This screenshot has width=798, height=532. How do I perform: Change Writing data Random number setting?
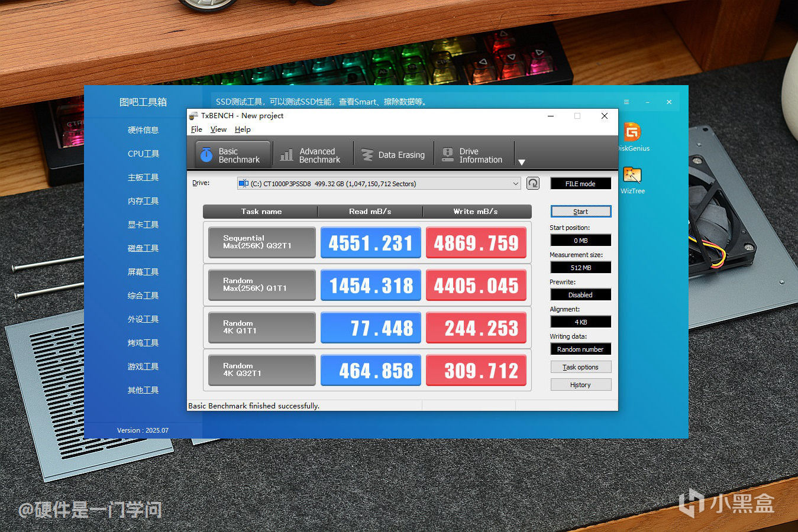pos(580,349)
